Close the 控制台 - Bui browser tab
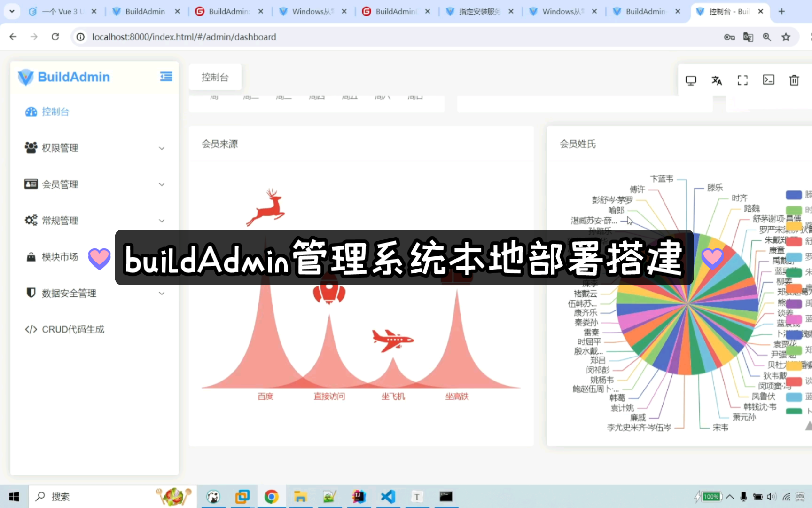The image size is (812, 508). coord(761,11)
